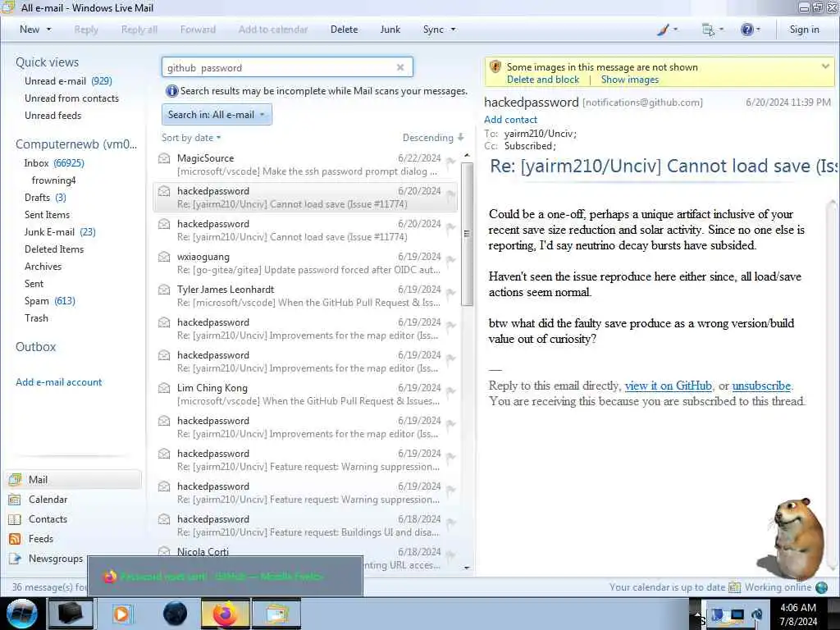
Task: Toggle flag on Lim Ching Kong message
Action: 450,391
